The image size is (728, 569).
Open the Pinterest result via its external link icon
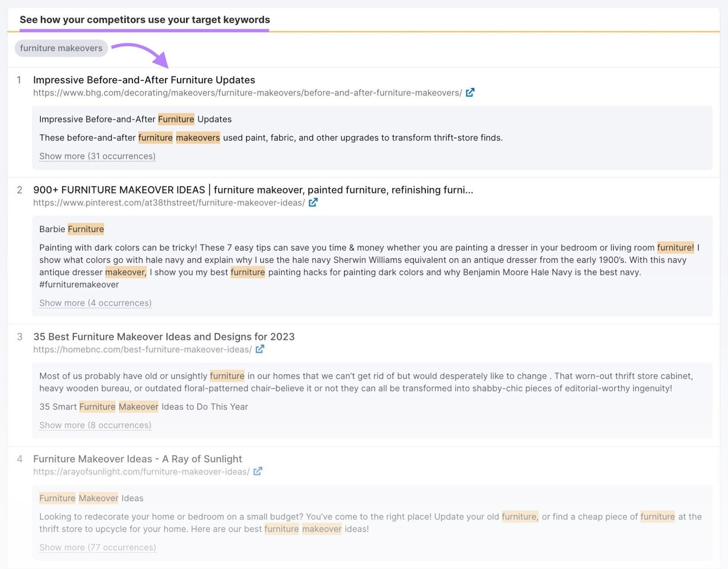pyautogui.click(x=313, y=202)
